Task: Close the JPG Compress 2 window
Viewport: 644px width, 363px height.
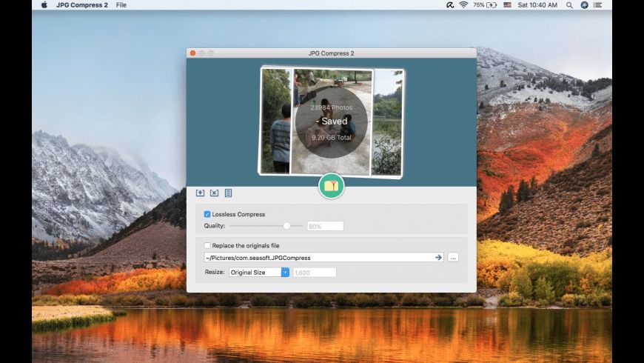Action: (192, 53)
